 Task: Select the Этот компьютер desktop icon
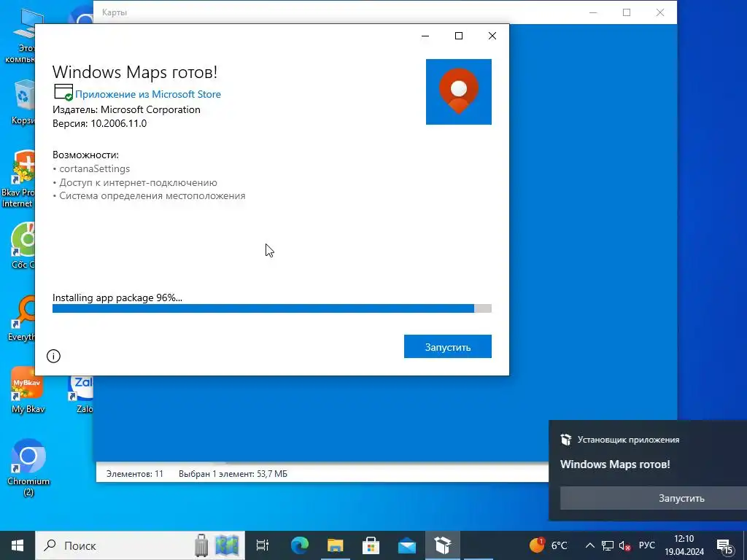click(x=20, y=36)
